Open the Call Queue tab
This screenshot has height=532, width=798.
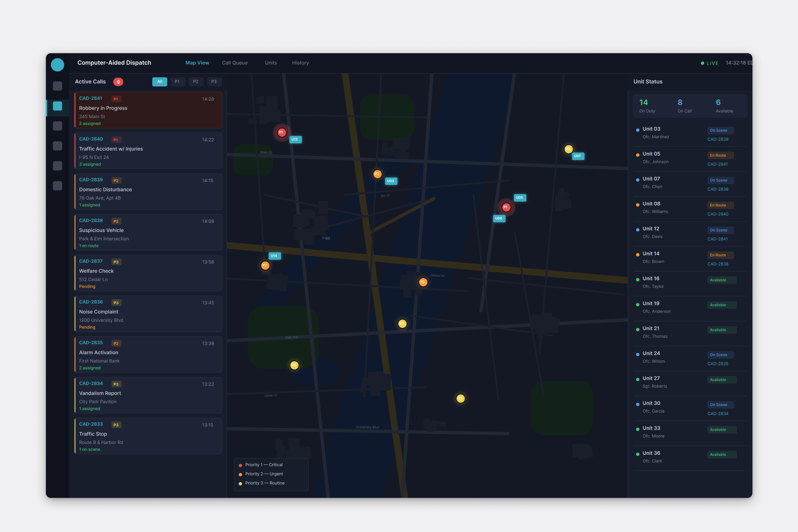click(235, 63)
